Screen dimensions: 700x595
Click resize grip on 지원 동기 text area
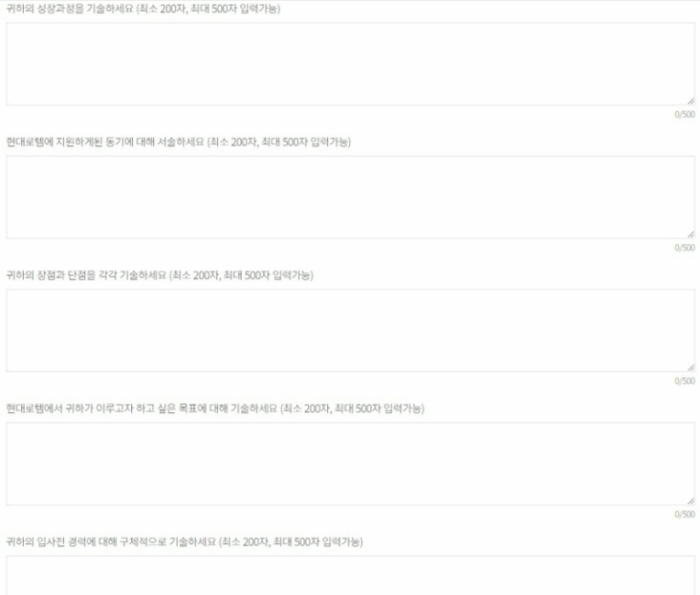pos(691,234)
